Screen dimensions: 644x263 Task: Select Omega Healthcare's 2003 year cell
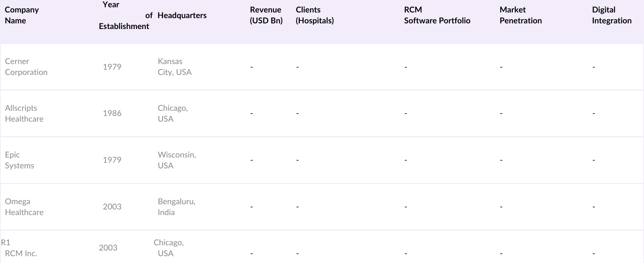pos(112,207)
